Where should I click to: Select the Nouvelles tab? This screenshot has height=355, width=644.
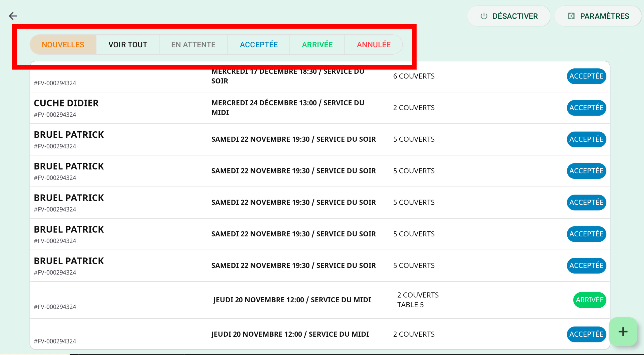coord(63,45)
